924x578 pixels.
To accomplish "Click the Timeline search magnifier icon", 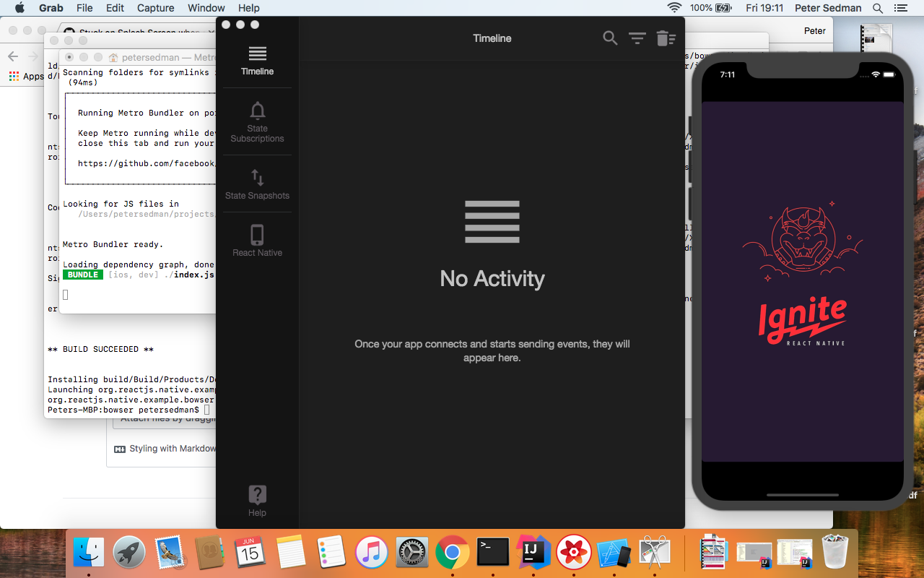I will [x=610, y=38].
